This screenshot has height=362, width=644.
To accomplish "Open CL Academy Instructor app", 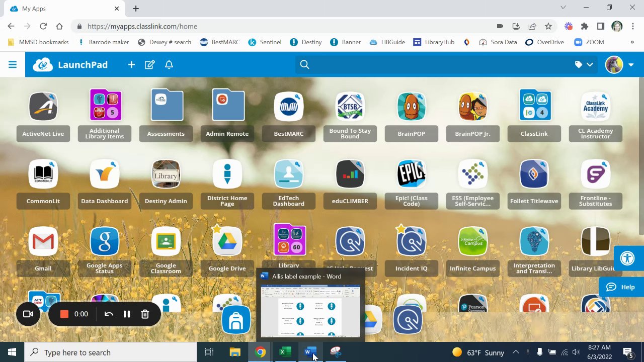I will pyautogui.click(x=596, y=107).
